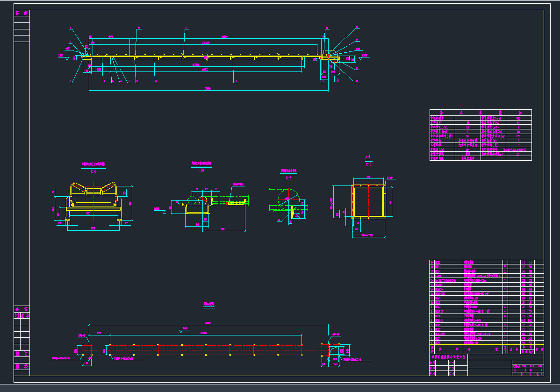Click part callout number 17 on elevation
Viewport: 560px width, 392px height.
187,28
